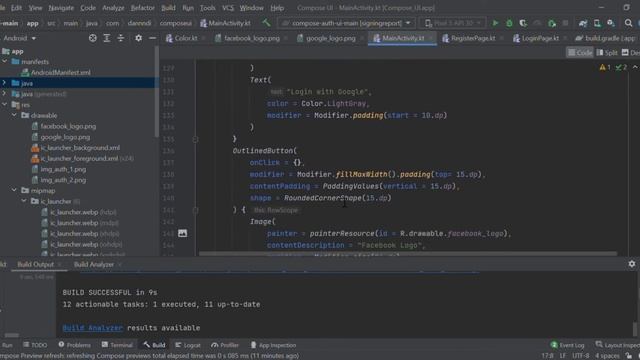This screenshot has height=360, width=640.
Task: Hide the project panel with minus icon
Action: point(152,38)
